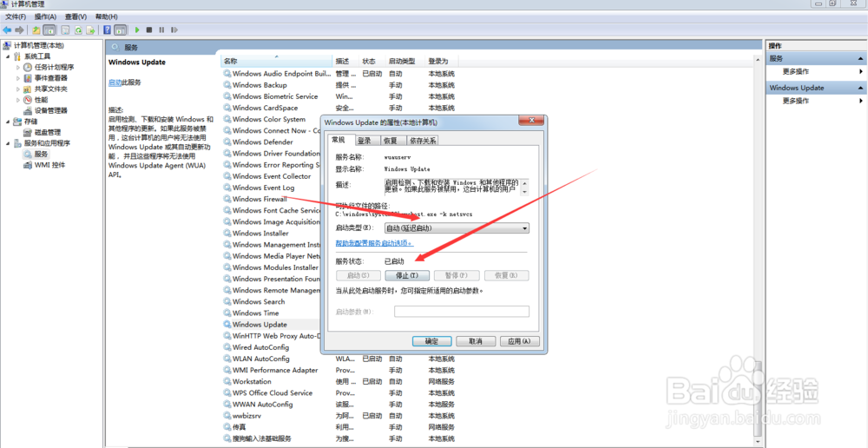
Task: Click the 更多操作 item under 服务
Action: 795,72
